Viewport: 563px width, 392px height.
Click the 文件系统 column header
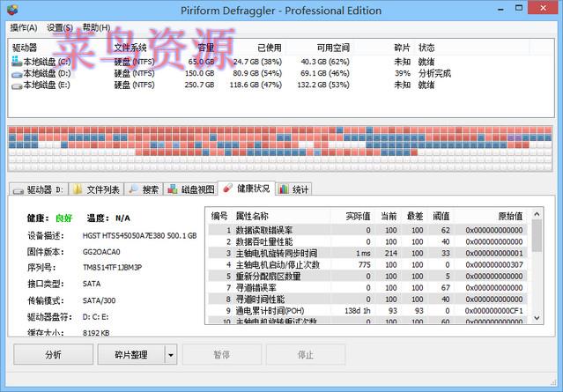tap(130, 48)
